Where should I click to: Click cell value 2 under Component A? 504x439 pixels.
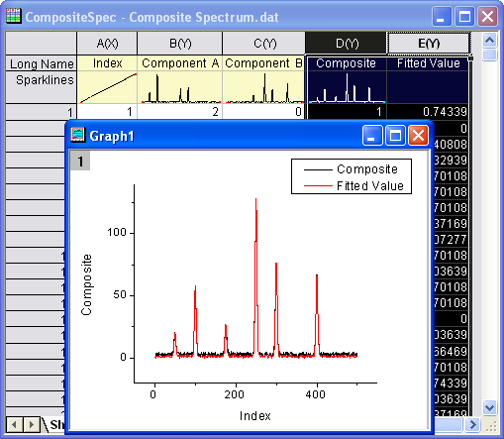click(x=180, y=112)
